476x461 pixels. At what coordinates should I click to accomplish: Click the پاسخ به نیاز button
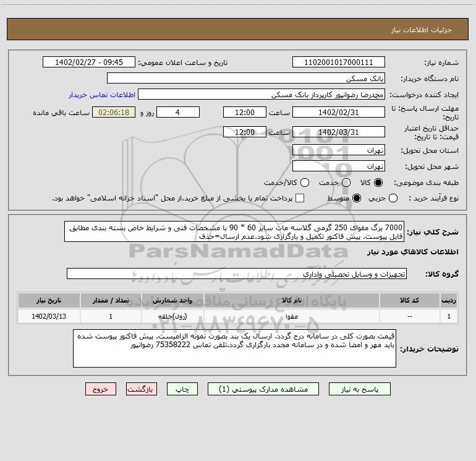[x=360, y=389]
